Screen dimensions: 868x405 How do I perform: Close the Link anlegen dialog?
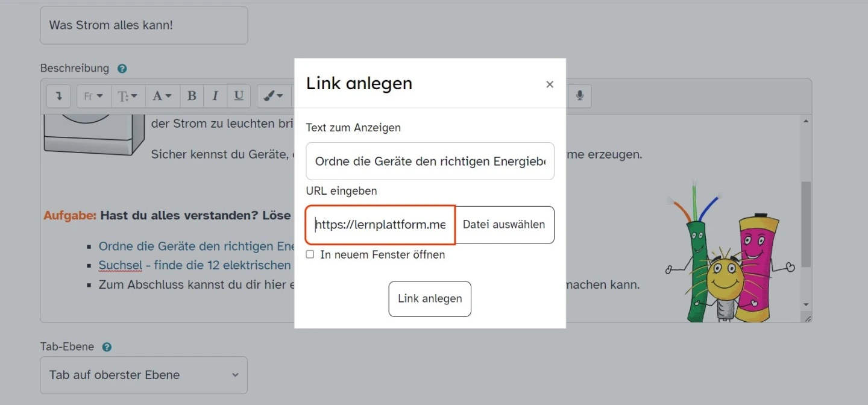pos(550,85)
